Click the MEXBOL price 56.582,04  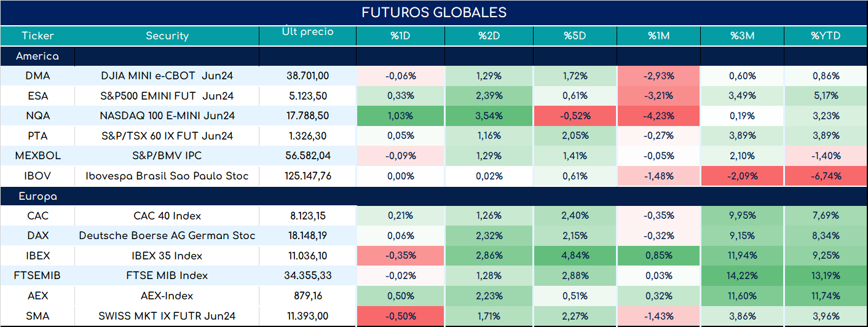(307, 156)
